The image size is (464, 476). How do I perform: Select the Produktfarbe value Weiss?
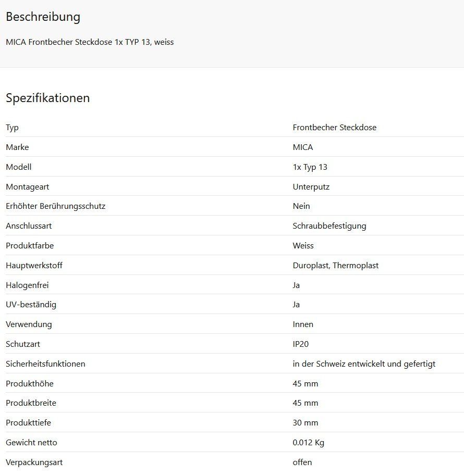303,246
